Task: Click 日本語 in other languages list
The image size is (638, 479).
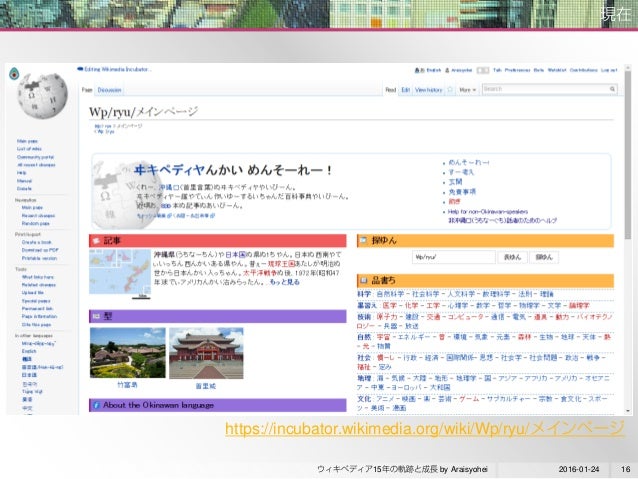Action: [x=29, y=375]
